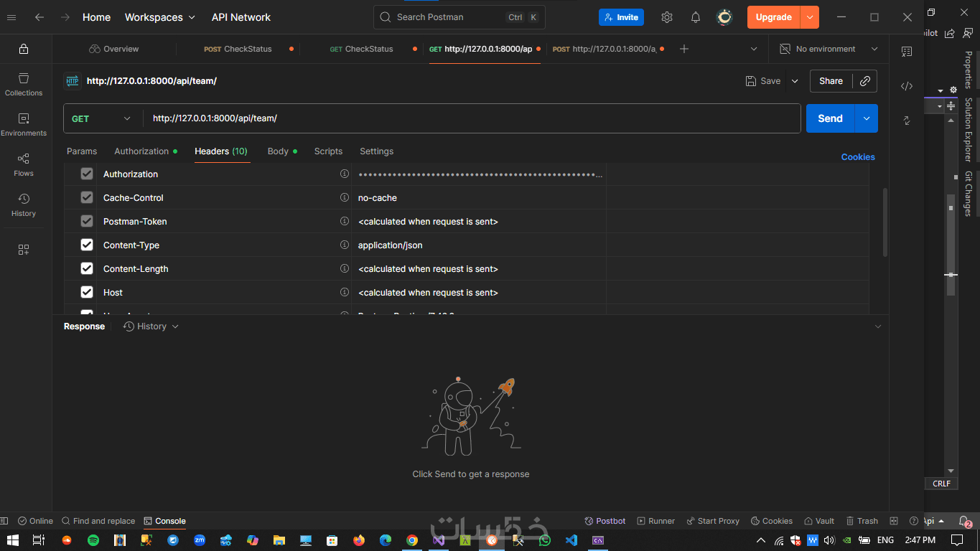980x551 pixels.
Task: Open the new tab with plus icon
Action: [684, 49]
